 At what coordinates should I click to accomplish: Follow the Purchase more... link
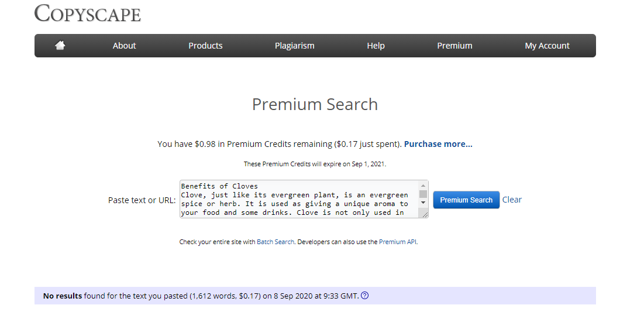[x=438, y=144]
